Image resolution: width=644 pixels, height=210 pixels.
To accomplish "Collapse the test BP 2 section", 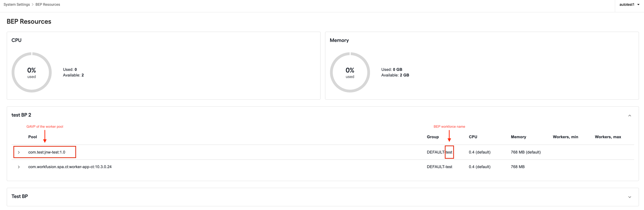I will 629,115.
